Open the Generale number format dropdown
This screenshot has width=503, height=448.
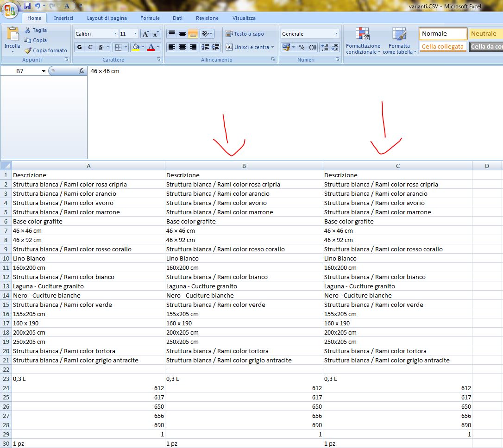pos(336,34)
